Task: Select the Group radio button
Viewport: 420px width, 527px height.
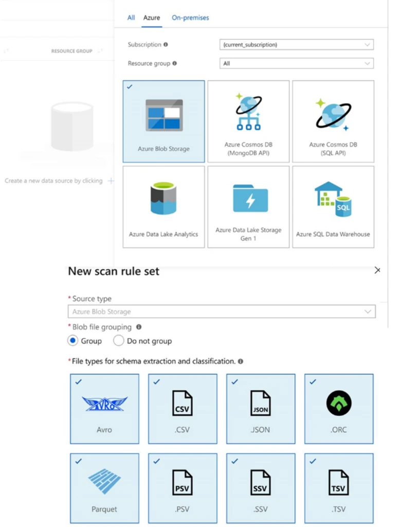Action: click(72, 341)
